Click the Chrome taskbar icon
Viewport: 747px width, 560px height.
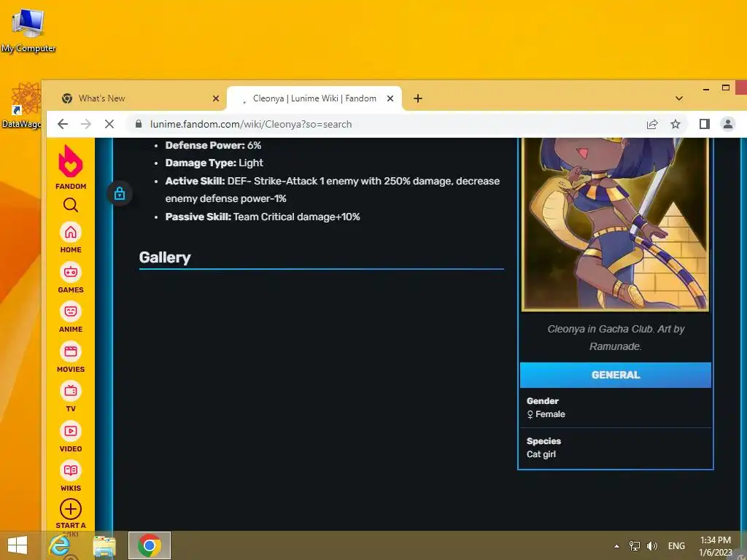[x=149, y=545]
